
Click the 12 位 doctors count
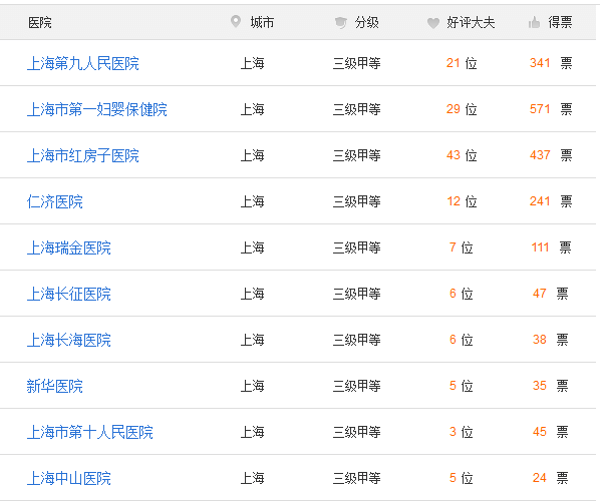[x=462, y=201]
